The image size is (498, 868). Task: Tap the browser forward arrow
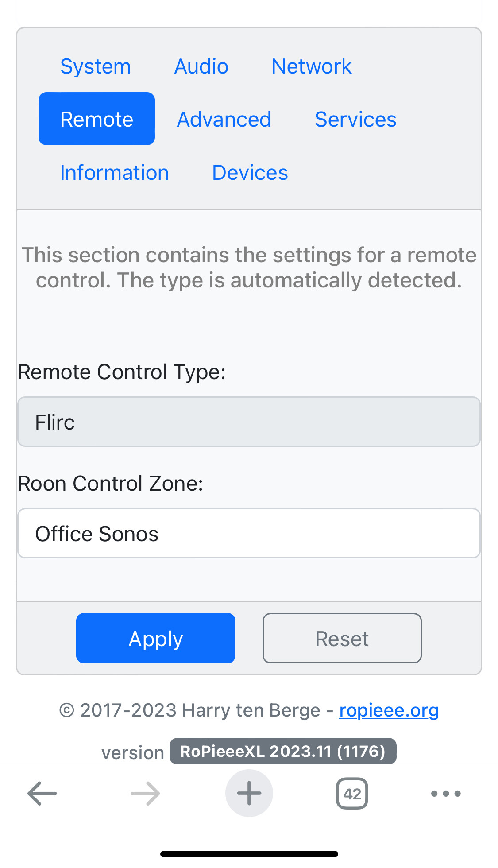pyautogui.click(x=146, y=793)
